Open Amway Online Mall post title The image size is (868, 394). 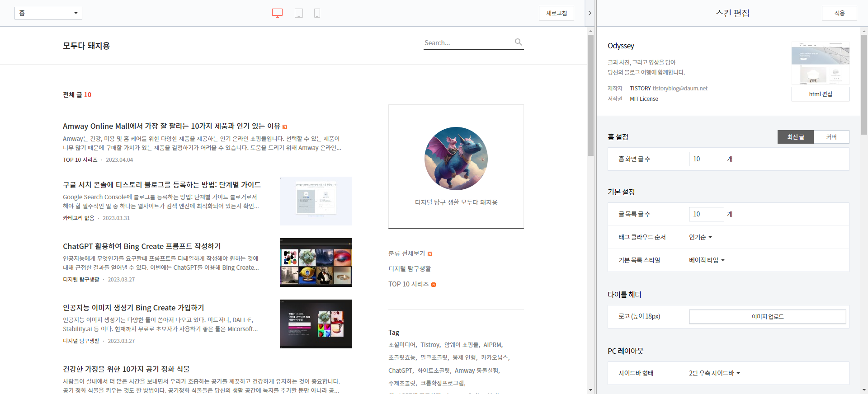coord(171,126)
